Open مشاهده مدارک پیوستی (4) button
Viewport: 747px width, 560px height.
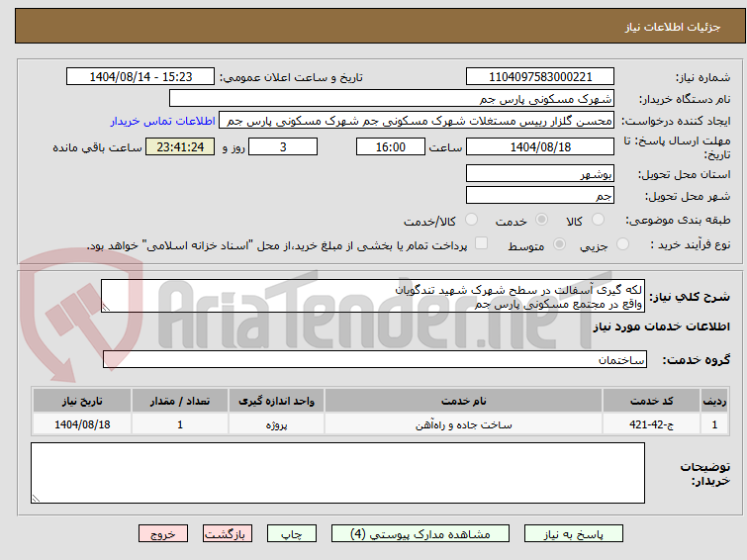[x=420, y=534]
